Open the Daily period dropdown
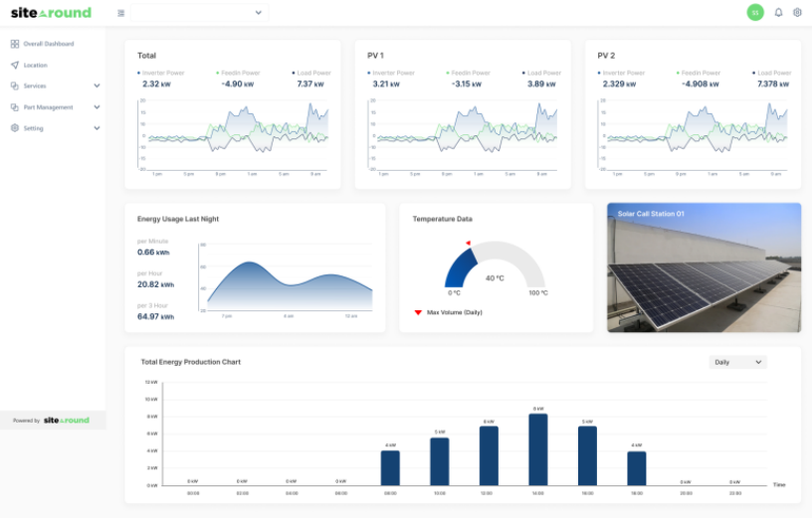This screenshot has height=518, width=812. [737, 362]
